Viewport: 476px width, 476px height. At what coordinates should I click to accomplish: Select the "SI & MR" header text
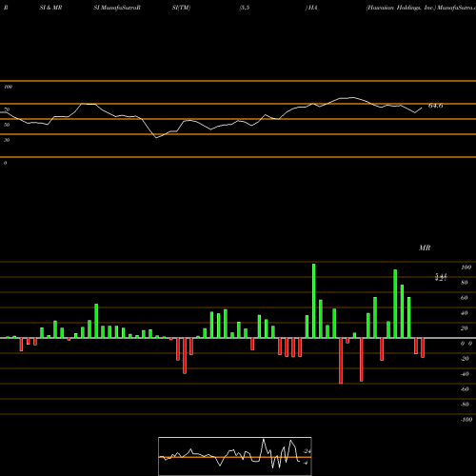pos(50,8)
